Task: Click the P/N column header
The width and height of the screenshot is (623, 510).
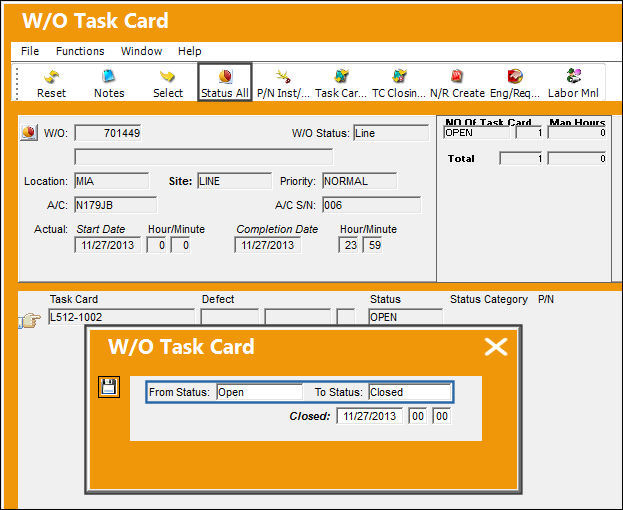Action: (546, 299)
